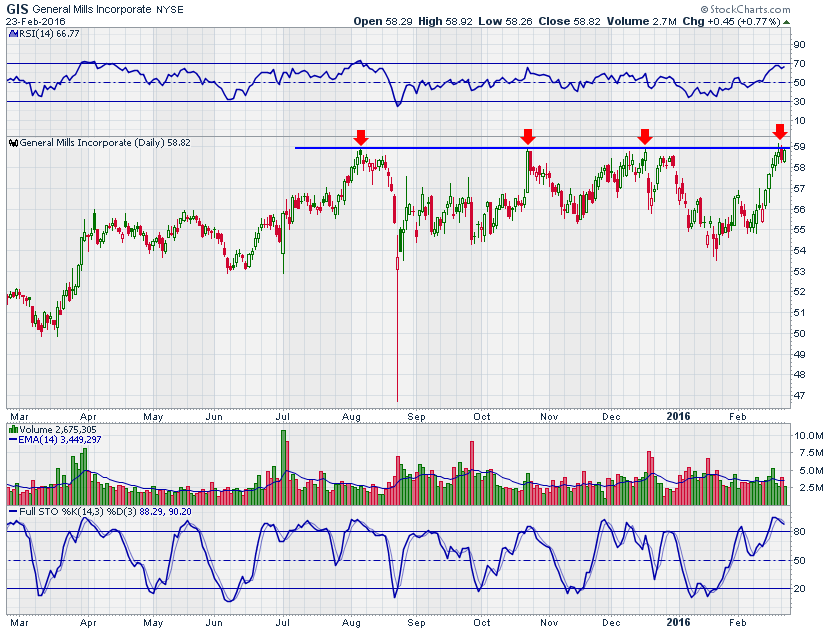Click the General Mills Incorporate (Daily) 58.82 legend
826x629 pixels.
105,143
